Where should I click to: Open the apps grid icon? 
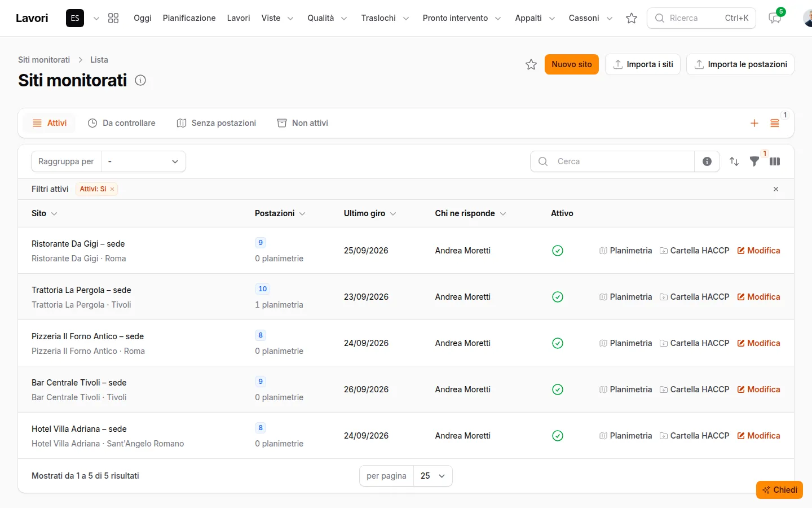tap(113, 18)
